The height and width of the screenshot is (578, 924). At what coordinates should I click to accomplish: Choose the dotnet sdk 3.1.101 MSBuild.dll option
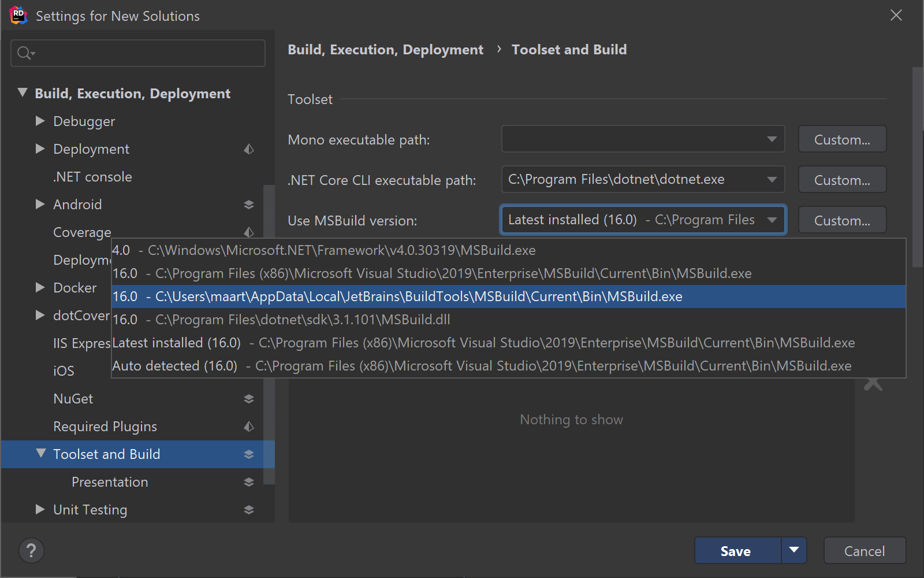281,320
